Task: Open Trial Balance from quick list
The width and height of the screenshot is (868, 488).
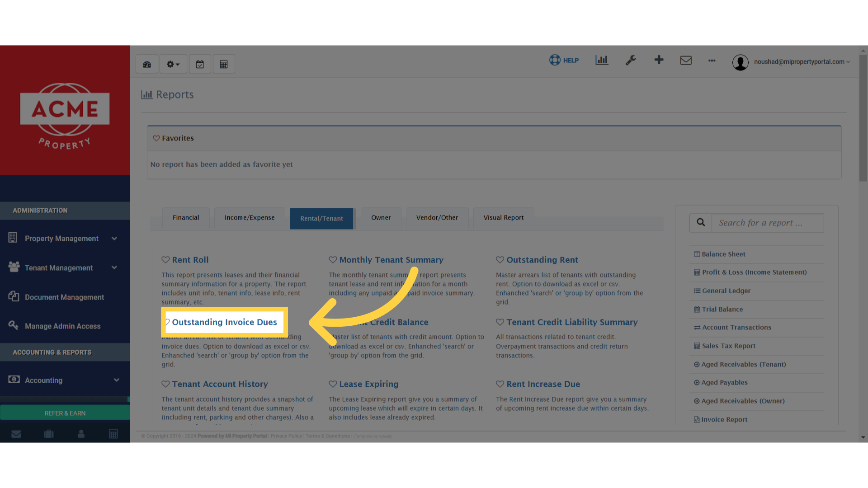Action: 722,310
